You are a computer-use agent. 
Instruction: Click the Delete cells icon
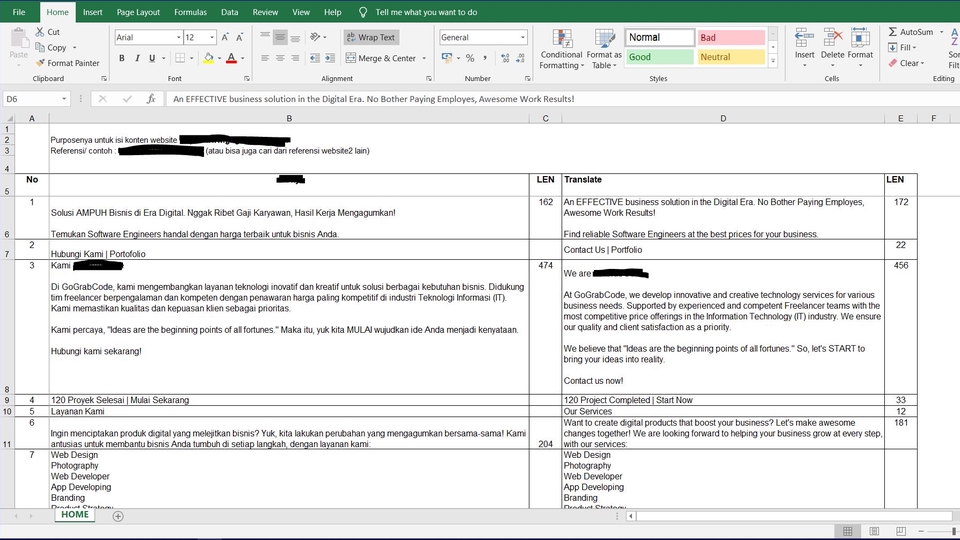tap(833, 38)
